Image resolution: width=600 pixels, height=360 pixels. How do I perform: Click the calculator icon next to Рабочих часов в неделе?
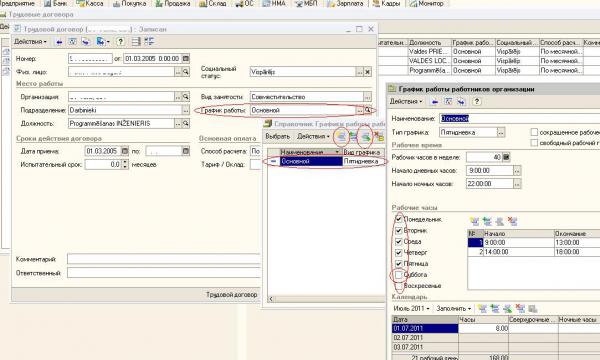pyautogui.click(x=506, y=157)
